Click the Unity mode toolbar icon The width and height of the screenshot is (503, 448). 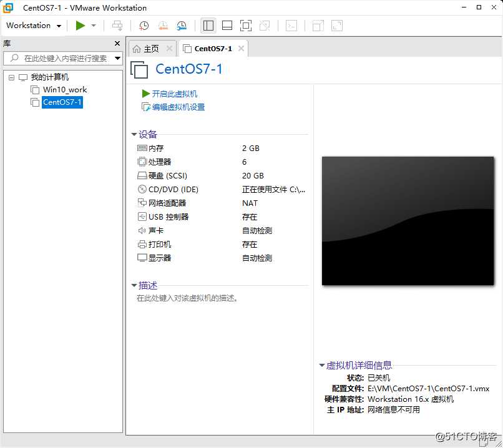click(265, 26)
